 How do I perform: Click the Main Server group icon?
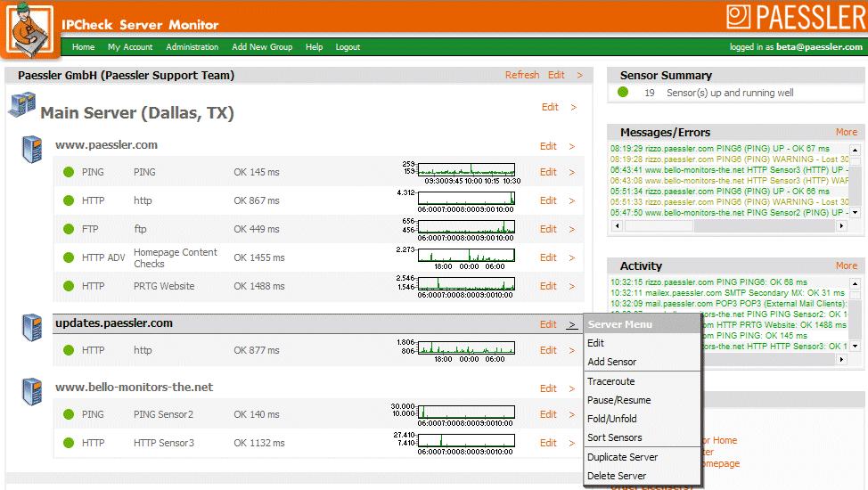click(x=21, y=106)
